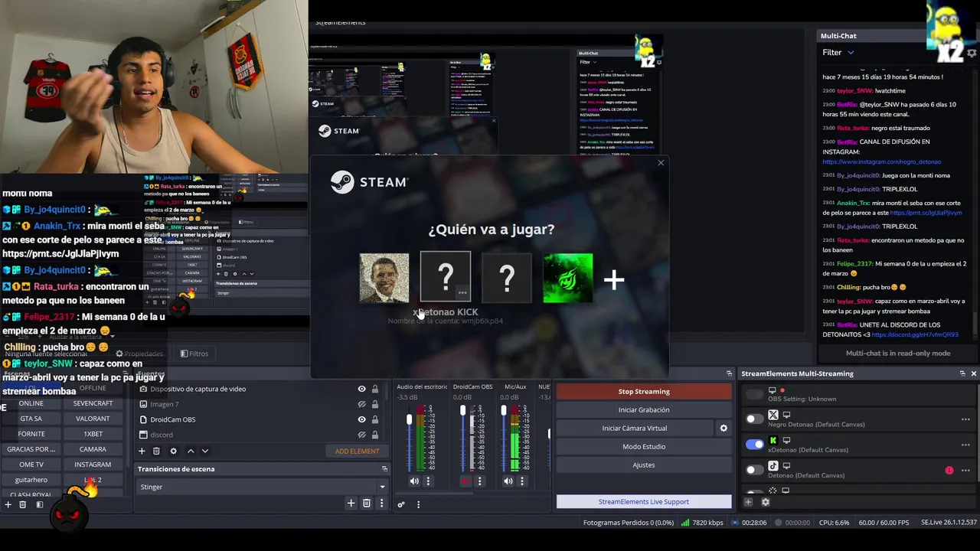Move source down with arrow icon
The width and height of the screenshot is (980, 551).
pyautogui.click(x=204, y=451)
